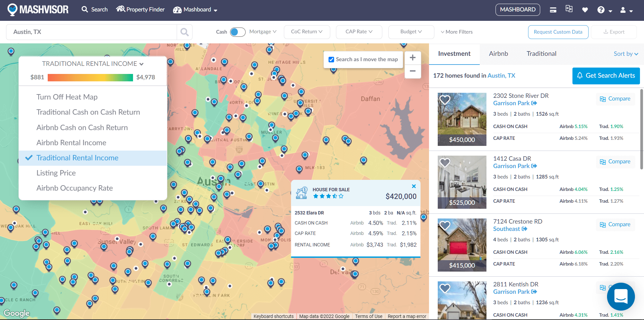
Task: Click the Get Search Alerts button
Action: coord(606,76)
